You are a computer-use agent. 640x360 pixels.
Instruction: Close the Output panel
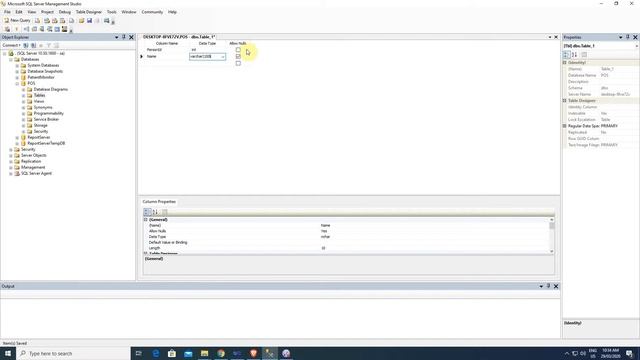coord(556,286)
